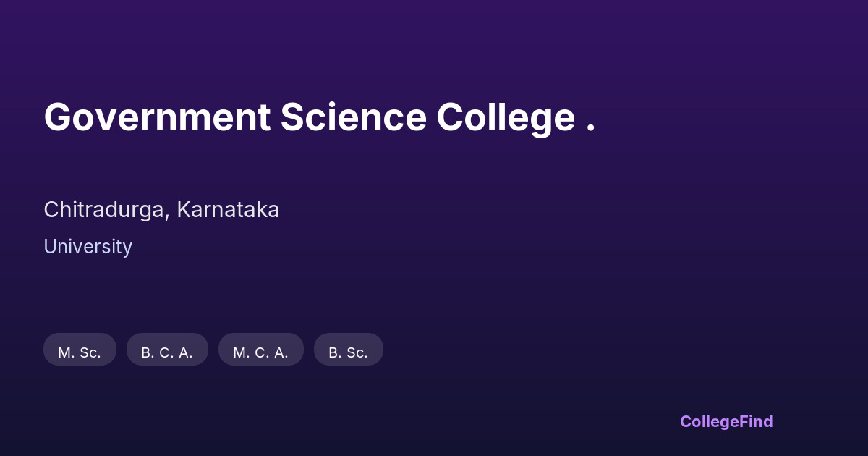Click the CollegeFind brand logo
This screenshot has width=868, height=456.
coord(726,421)
